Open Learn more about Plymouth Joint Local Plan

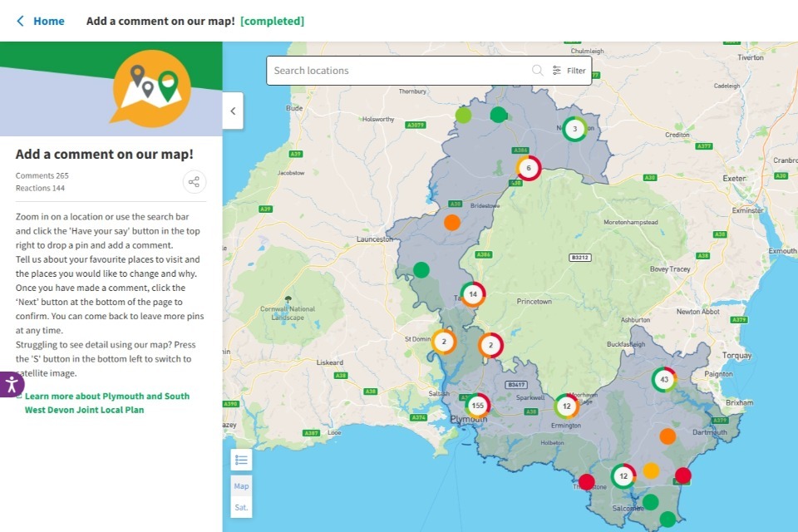106,403
